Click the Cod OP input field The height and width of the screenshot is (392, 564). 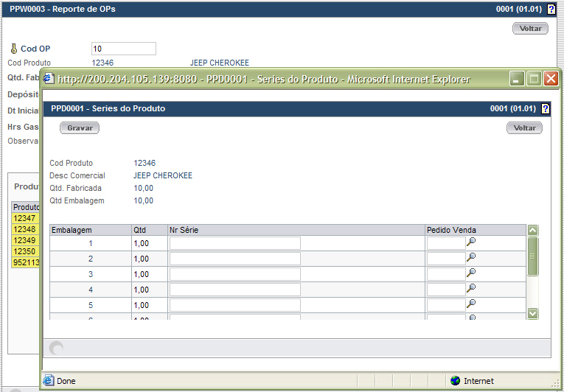(123, 49)
